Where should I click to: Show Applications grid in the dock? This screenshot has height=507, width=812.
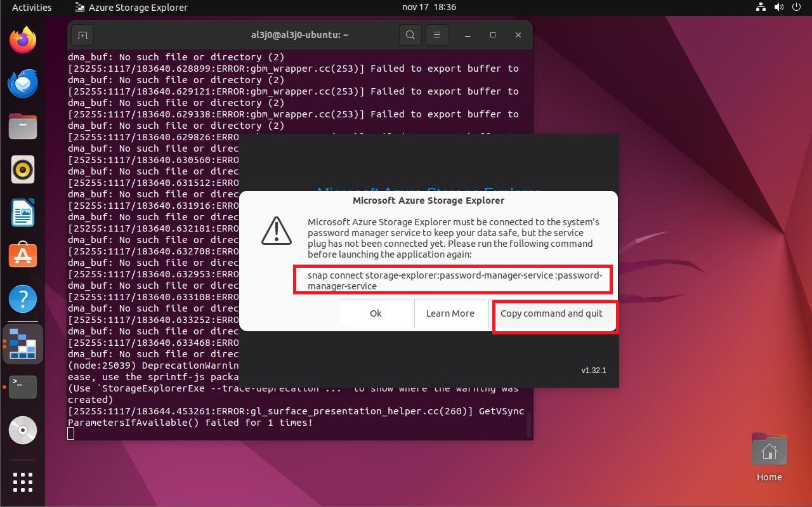pyautogui.click(x=23, y=482)
